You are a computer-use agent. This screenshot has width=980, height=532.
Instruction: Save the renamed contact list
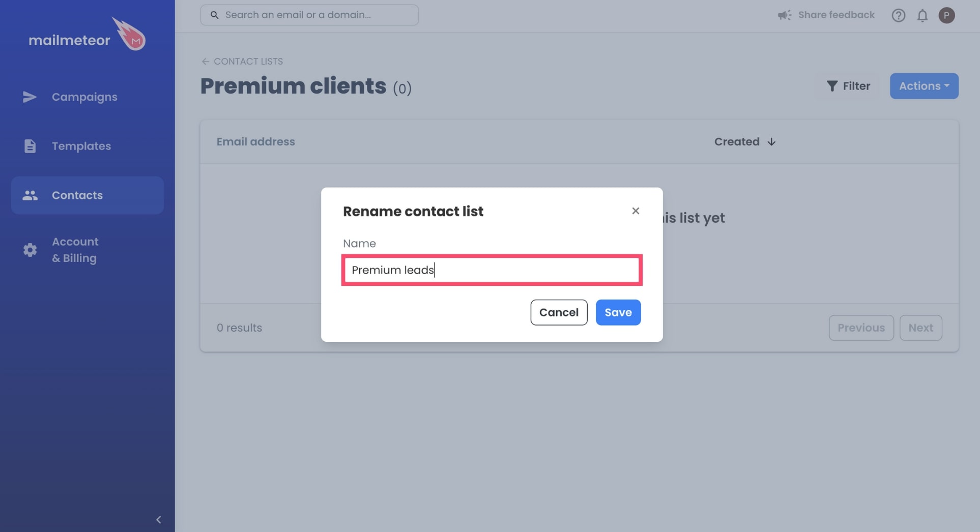[618, 312]
